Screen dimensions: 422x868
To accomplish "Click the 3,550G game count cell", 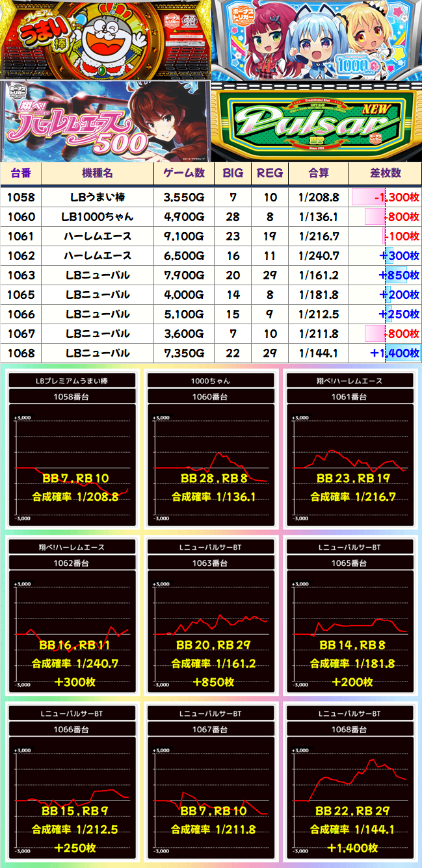I will click(x=183, y=198).
